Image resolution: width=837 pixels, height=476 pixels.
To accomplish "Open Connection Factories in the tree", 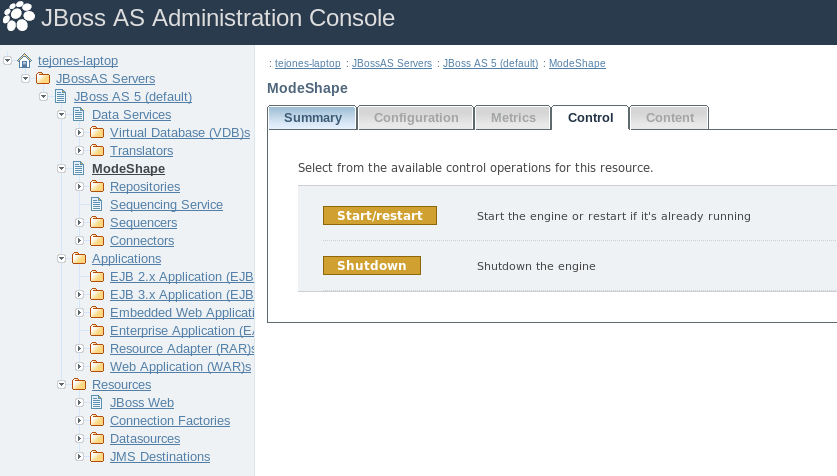I will 169,421.
